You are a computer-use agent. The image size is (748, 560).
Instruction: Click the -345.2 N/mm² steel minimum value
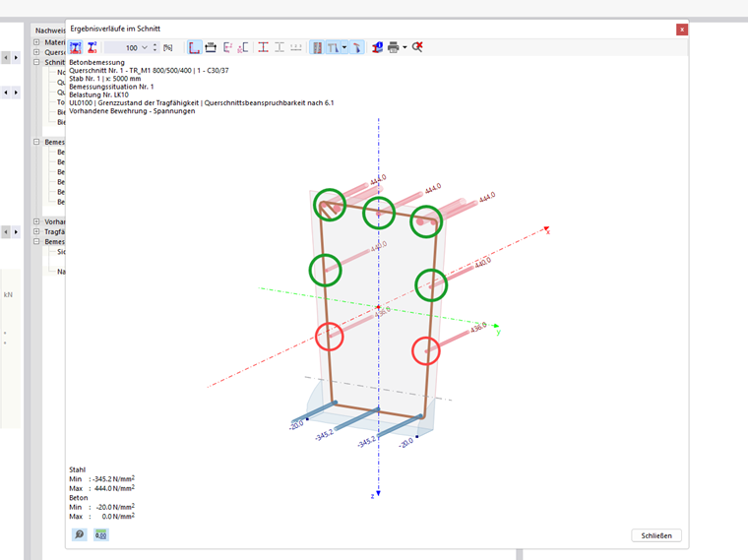[113, 479]
